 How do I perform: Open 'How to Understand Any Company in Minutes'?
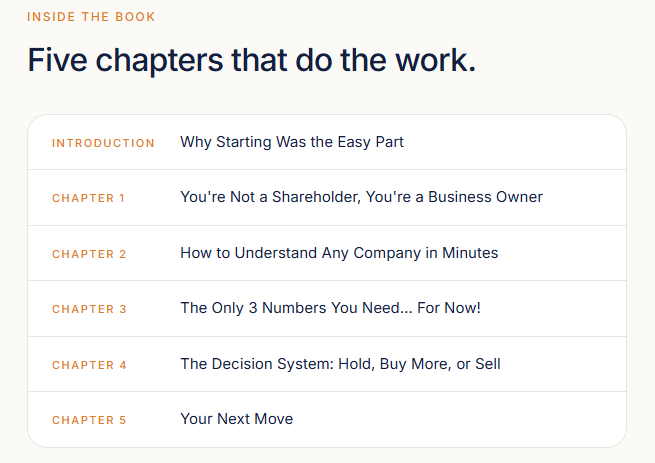[339, 253]
